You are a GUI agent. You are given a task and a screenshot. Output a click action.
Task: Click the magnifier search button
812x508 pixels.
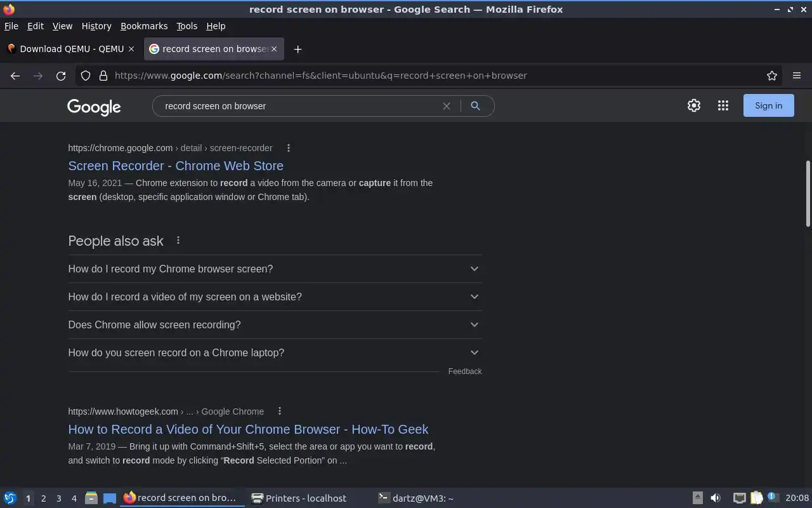(475, 106)
